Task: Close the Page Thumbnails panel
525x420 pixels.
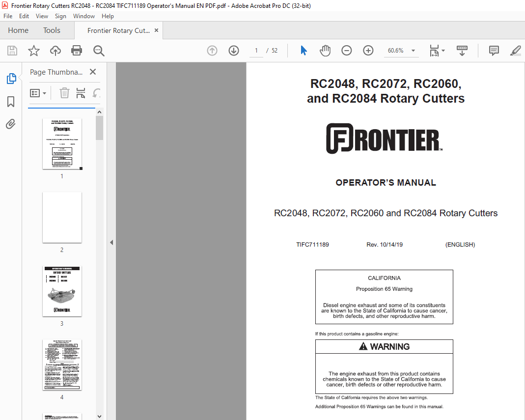Action: coord(93,72)
